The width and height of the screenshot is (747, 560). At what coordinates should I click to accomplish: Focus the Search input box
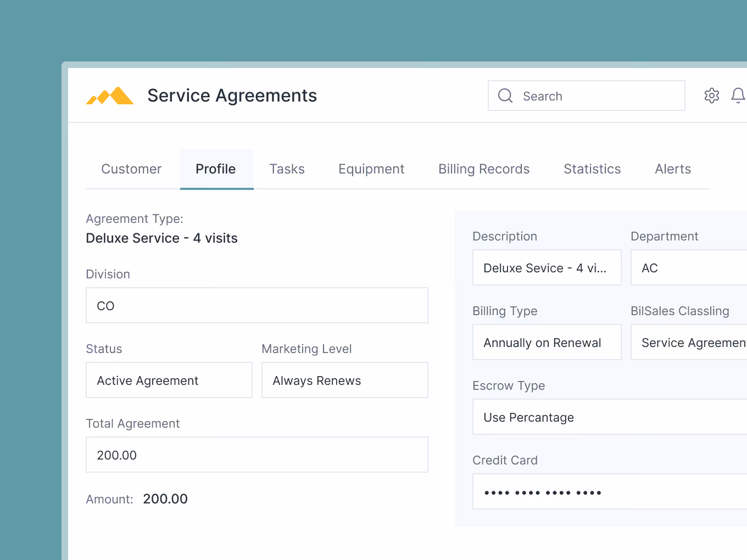pyautogui.click(x=586, y=96)
